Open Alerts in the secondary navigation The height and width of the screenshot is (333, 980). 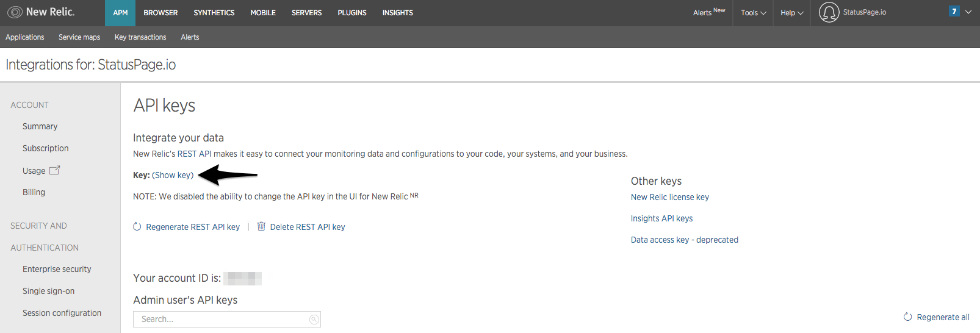tap(190, 37)
